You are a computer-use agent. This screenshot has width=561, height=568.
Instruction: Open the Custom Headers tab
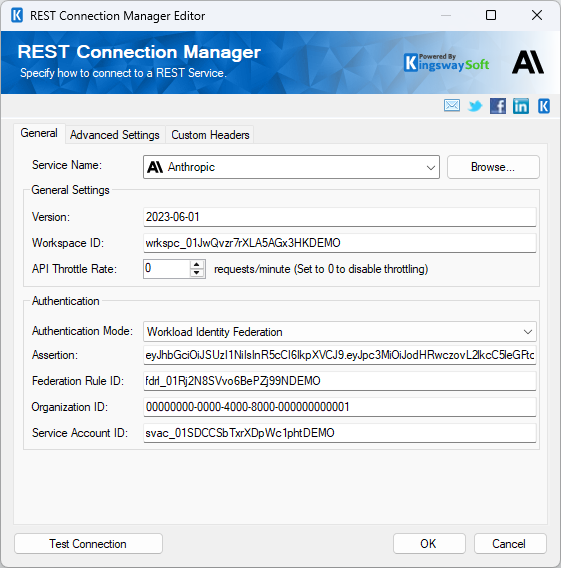(210, 135)
